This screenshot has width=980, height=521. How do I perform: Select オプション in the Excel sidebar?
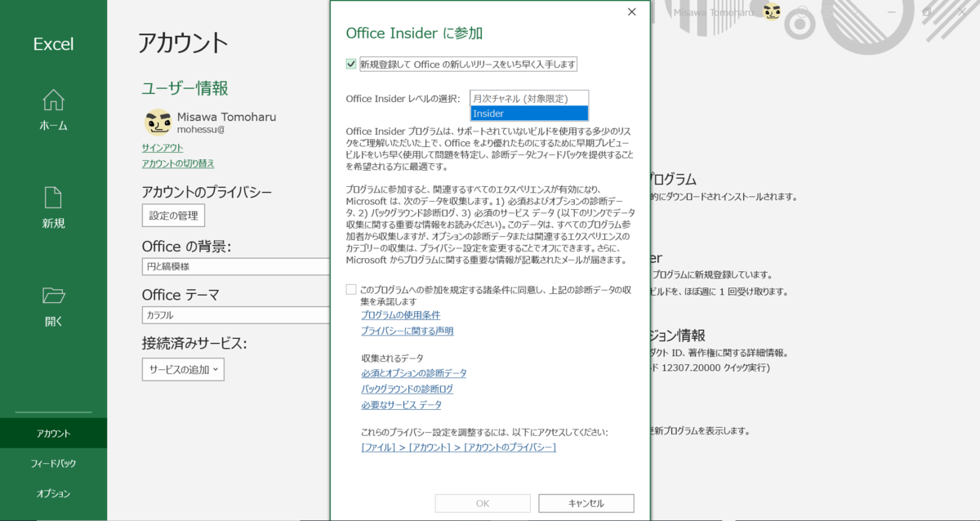click(x=53, y=494)
